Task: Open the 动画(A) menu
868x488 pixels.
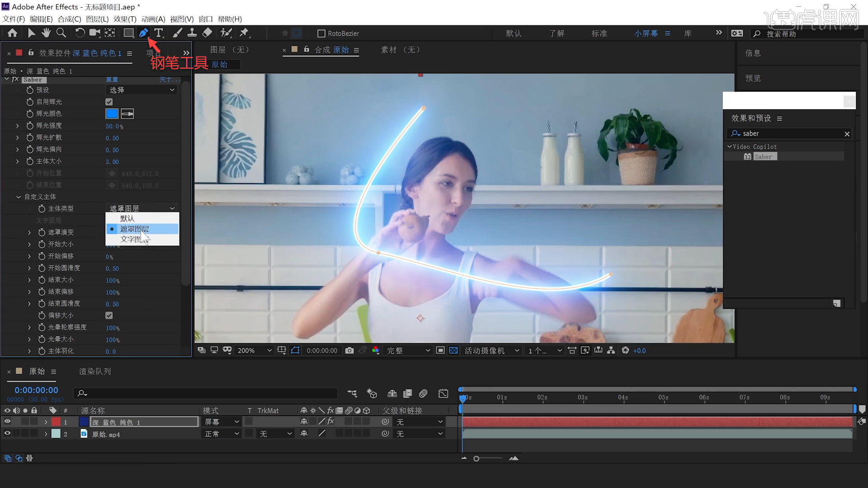Action: click(153, 19)
